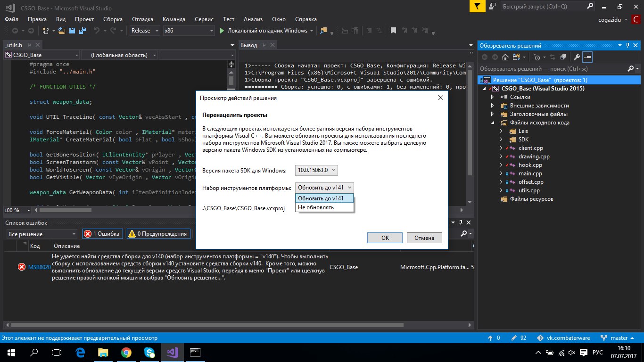The image size is (644, 362).
Task: Select "Не обновлять" from the dropdown list
Action: pyautogui.click(x=316, y=207)
